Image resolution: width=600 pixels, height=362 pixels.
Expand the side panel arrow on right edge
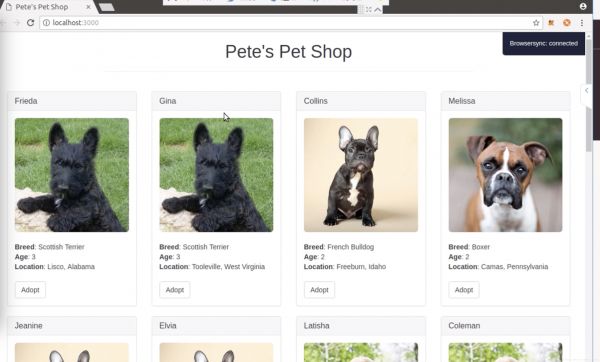tap(586, 91)
